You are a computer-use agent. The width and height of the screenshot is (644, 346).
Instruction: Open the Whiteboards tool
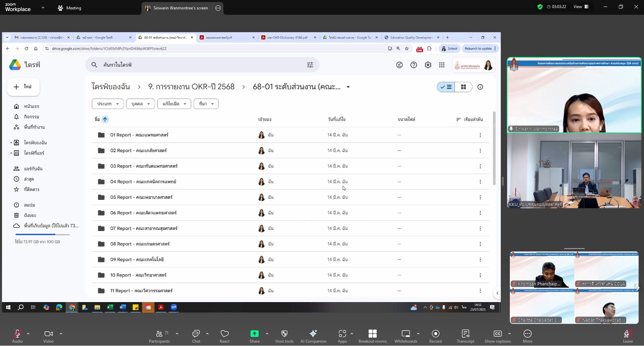(406, 336)
